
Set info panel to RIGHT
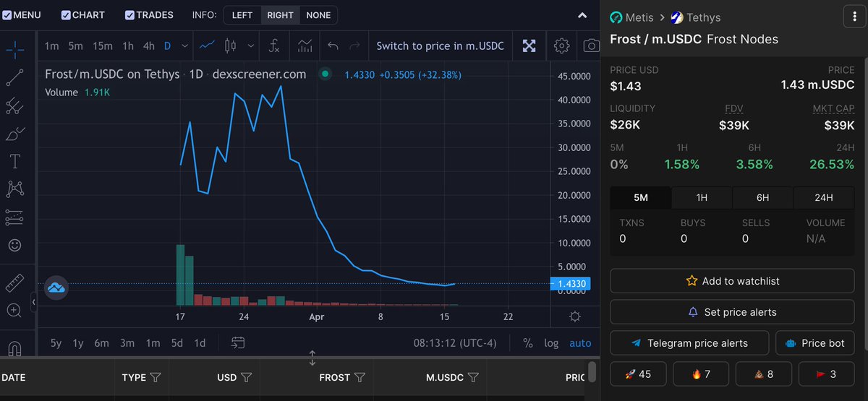click(x=280, y=14)
